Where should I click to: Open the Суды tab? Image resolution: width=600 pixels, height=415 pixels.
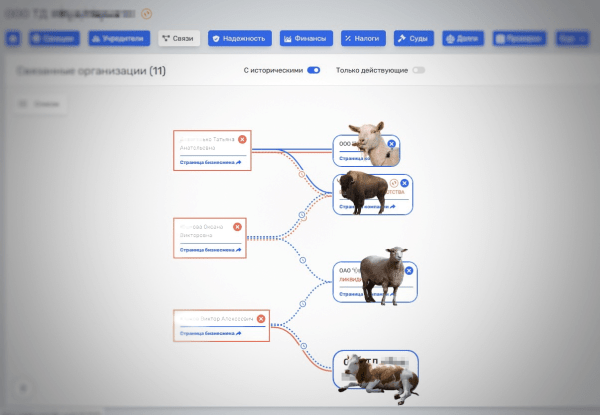(414, 39)
